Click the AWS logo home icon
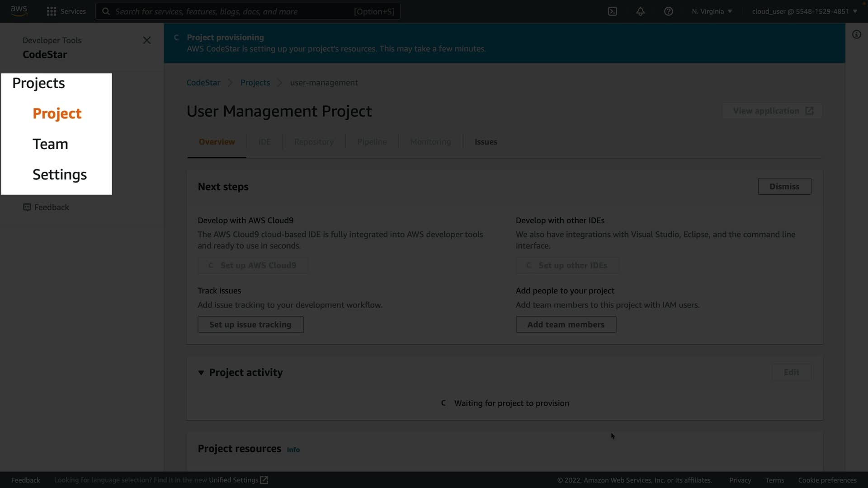Viewport: 868px width, 488px height. [x=19, y=11]
